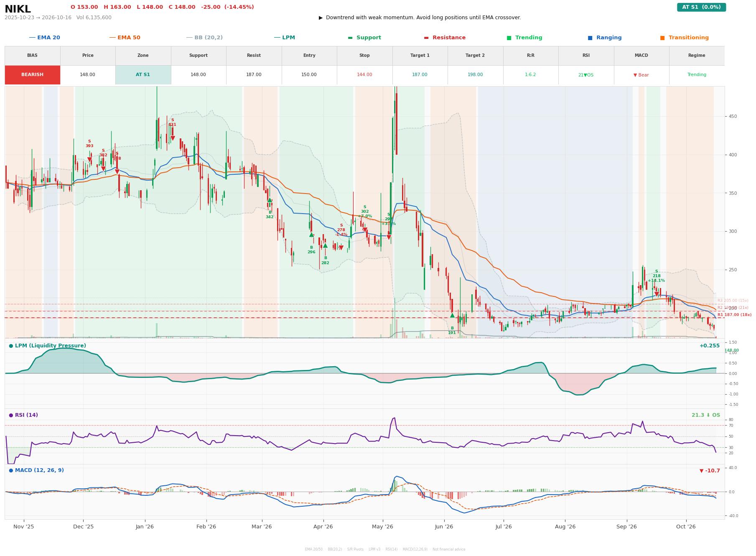
Task: Click the RSI cell 21 OS
Action: point(586,75)
